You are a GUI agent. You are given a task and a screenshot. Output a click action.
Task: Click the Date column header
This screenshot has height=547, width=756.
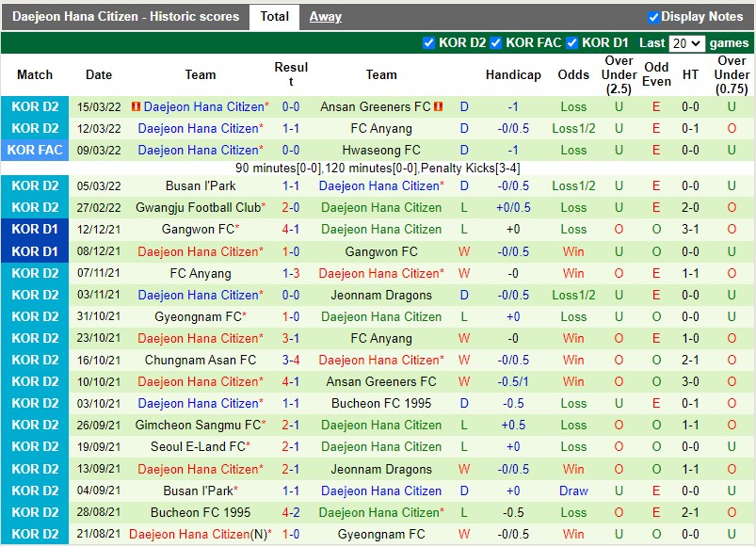(x=99, y=74)
